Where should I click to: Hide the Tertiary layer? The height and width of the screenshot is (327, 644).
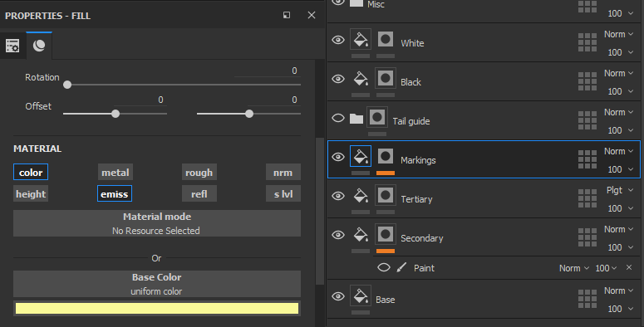(x=338, y=196)
